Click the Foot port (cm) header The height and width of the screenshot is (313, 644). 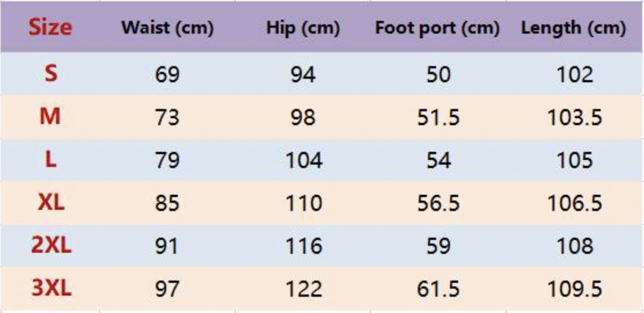437,28
